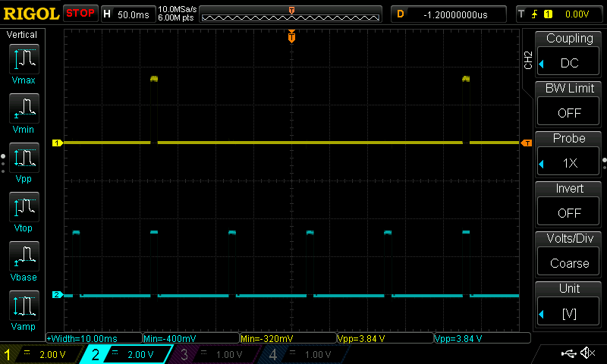Click the orange trigger position marker at top
Screen dimensions: 607x364
coord(291,36)
